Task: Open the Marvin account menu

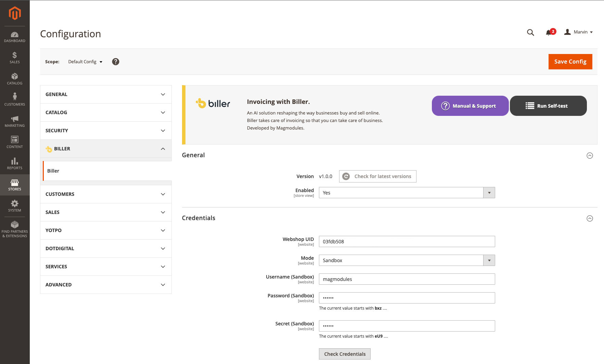Action: tap(578, 32)
